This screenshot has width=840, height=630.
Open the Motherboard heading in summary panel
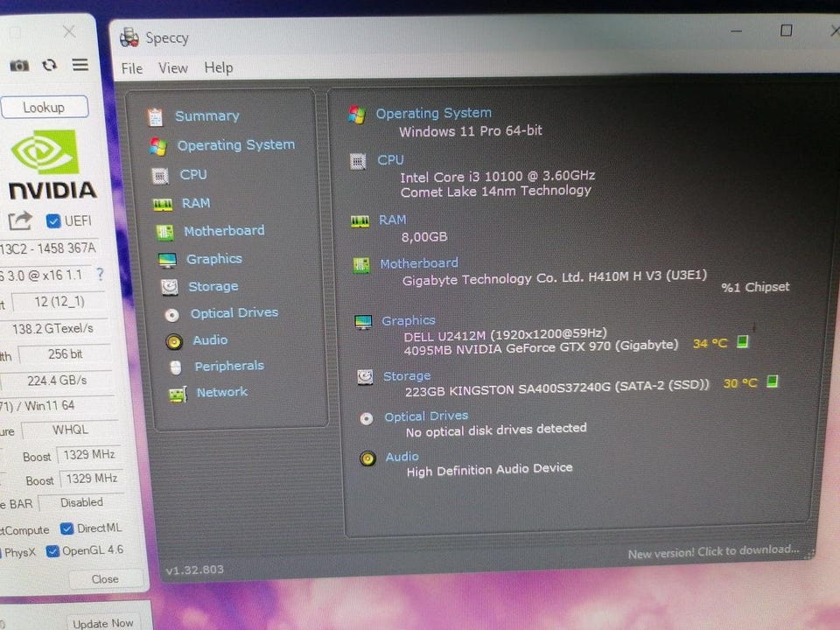tap(419, 263)
